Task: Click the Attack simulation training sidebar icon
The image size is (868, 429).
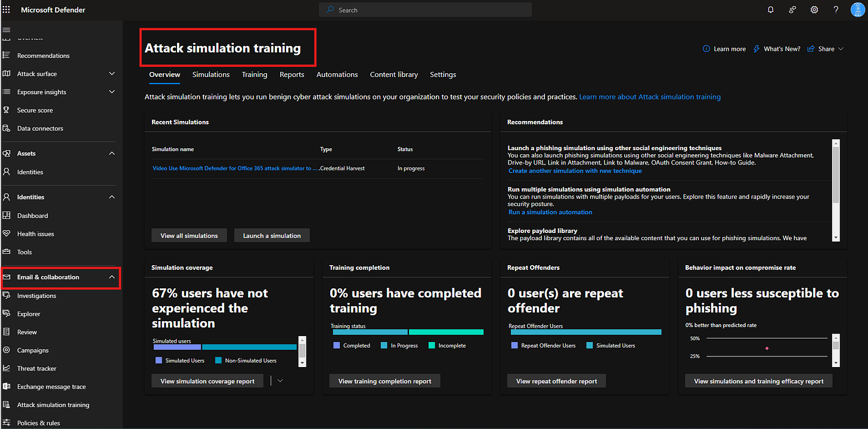Action: pyautogui.click(x=7, y=405)
